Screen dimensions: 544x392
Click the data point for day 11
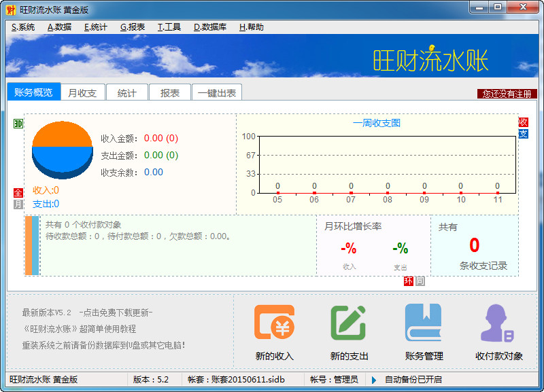[498, 193]
